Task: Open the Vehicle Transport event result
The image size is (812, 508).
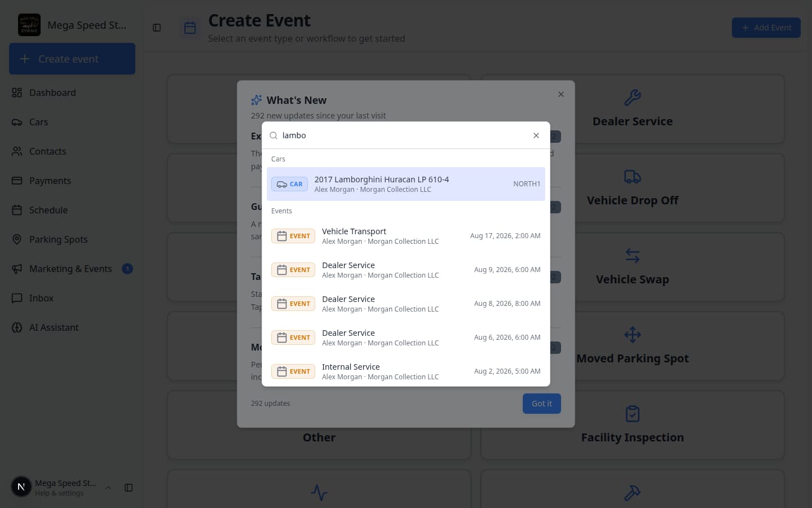Action: pyautogui.click(x=406, y=236)
